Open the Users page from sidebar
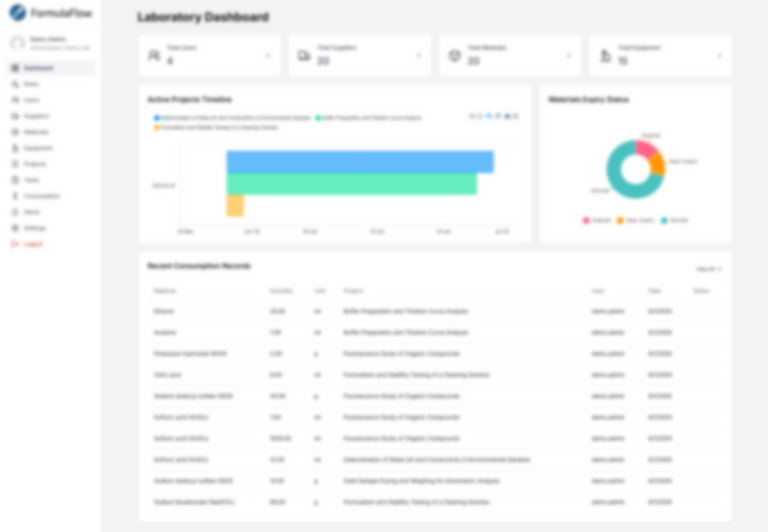 tap(52, 100)
